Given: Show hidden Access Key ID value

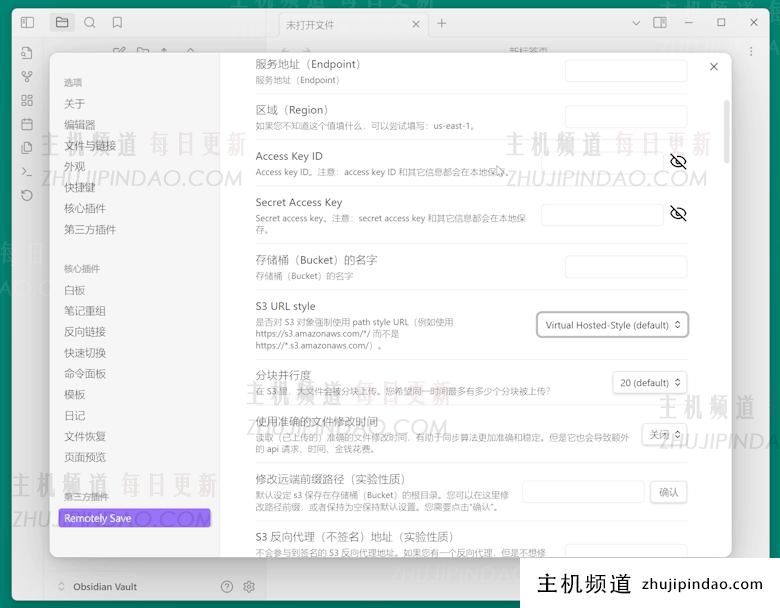Looking at the screenshot, I should 678,161.
